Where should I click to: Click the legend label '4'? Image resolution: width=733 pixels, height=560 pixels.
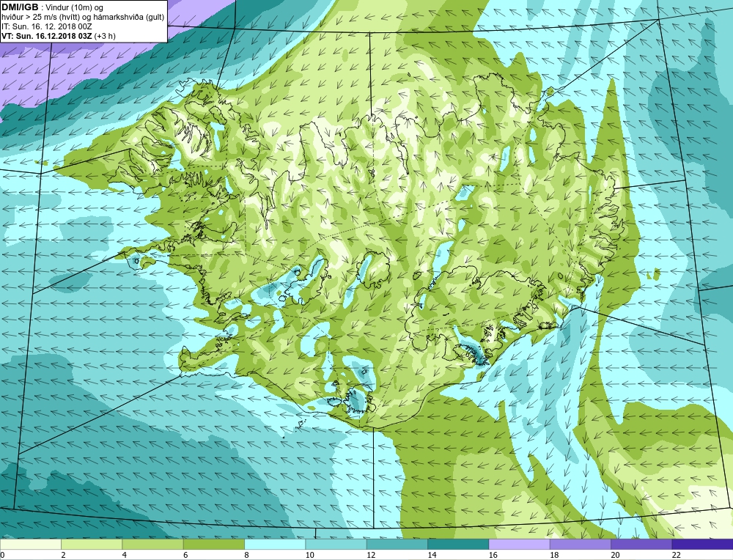125,555
